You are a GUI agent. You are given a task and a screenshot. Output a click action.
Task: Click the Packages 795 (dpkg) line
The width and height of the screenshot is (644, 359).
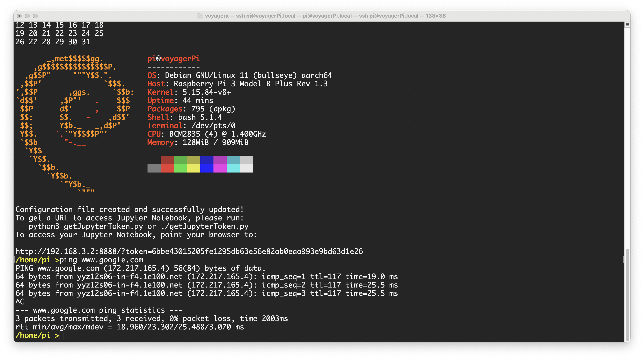click(x=191, y=109)
